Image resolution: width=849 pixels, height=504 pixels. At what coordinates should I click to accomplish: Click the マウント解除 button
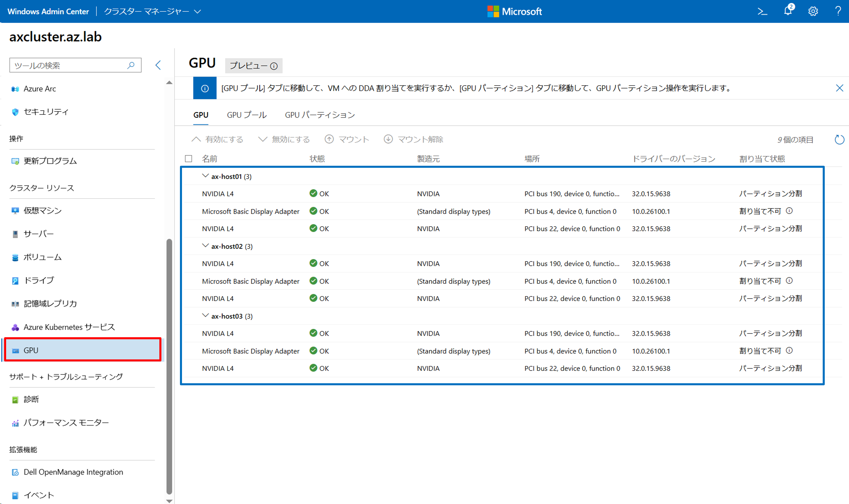tap(414, 139)
